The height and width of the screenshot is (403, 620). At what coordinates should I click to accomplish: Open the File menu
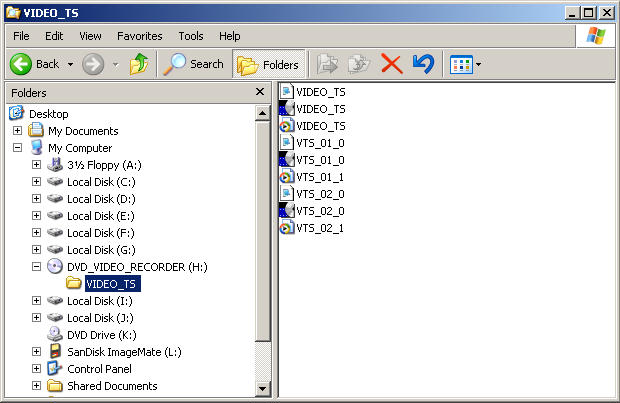click(x=21, y=36)
